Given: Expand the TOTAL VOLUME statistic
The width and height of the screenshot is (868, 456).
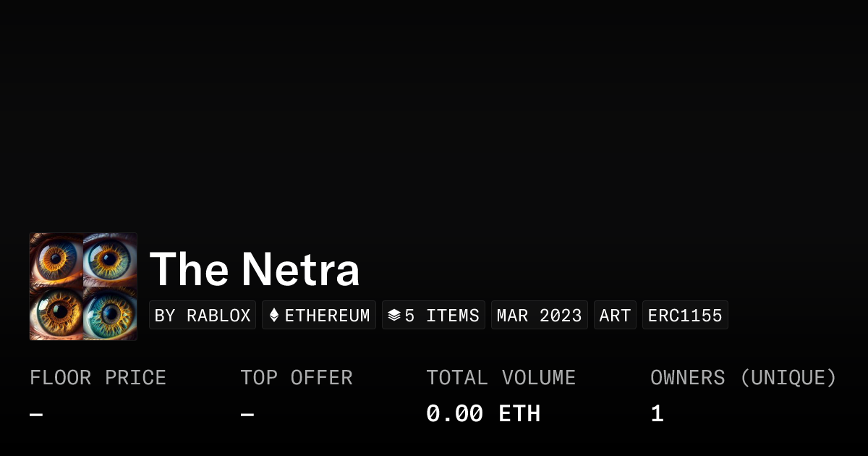Looking at the screenshot, I should (501, 377).
